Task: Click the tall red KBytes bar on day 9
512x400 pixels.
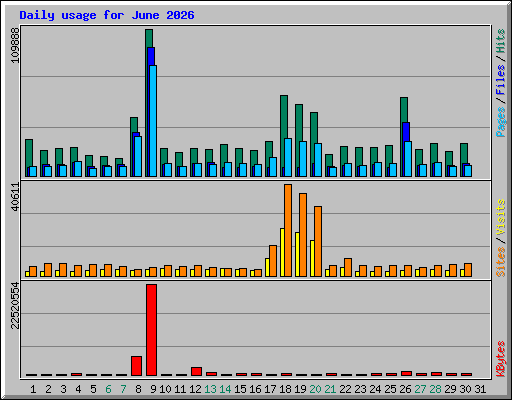Action: [x=151, y=330]
